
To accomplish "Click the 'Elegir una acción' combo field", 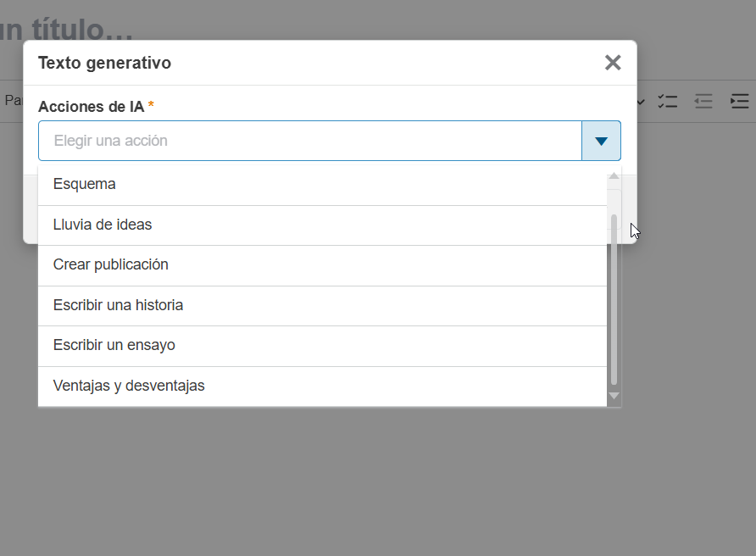I will pos(309,141).
